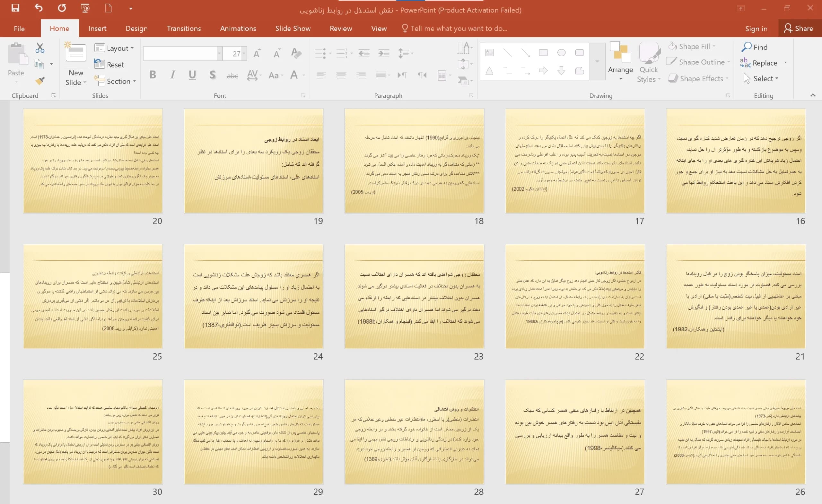Select slide thumbnail number 24
Viewport: 822px width, 504px height.
(x=254, y=296)
